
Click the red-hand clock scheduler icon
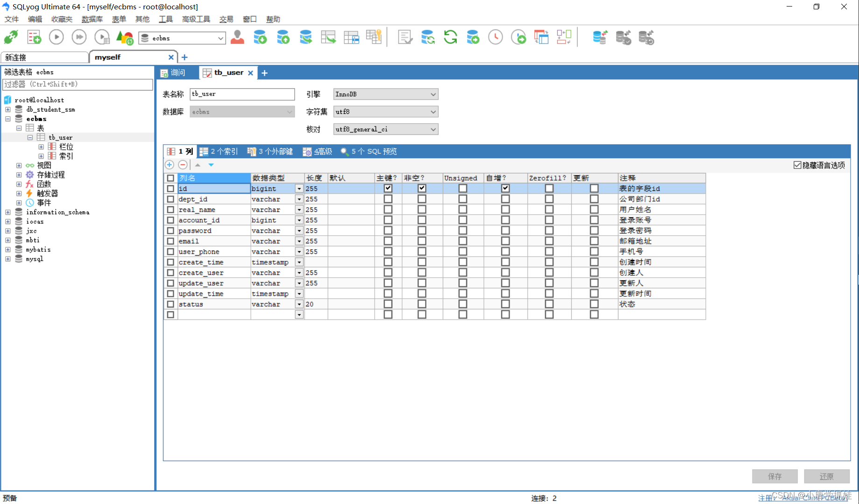click(496, 37)
